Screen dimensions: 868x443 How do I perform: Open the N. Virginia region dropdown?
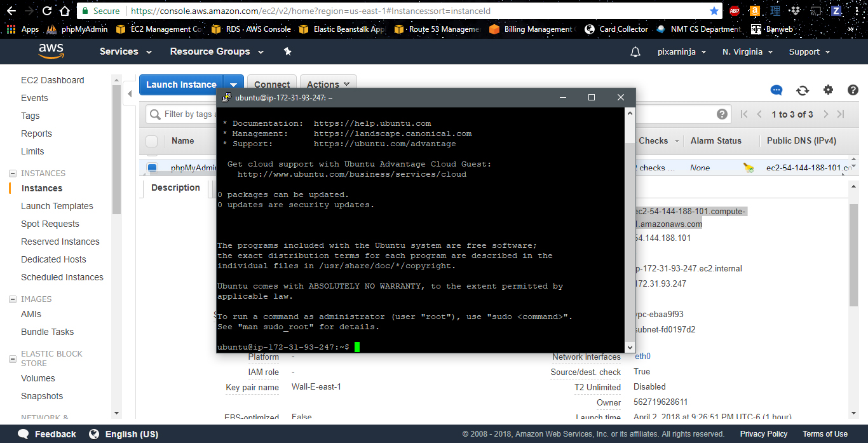point(748,52)
